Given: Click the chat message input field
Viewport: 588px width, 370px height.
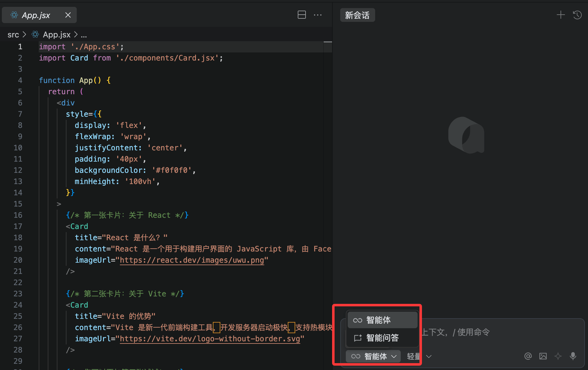Looking at the screenshot, I should tap(499, 333).
